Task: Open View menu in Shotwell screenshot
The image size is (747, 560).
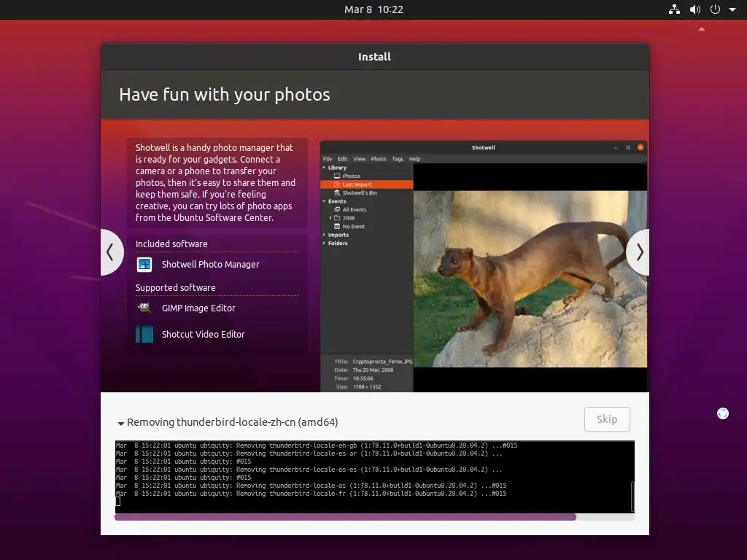Action: click(359, 159)
